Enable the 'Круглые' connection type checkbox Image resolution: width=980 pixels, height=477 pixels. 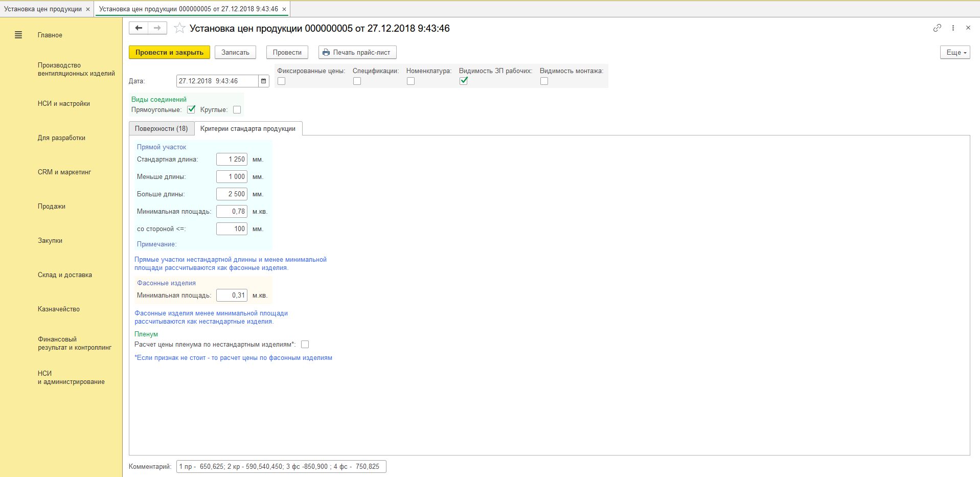tap(237, 110)
